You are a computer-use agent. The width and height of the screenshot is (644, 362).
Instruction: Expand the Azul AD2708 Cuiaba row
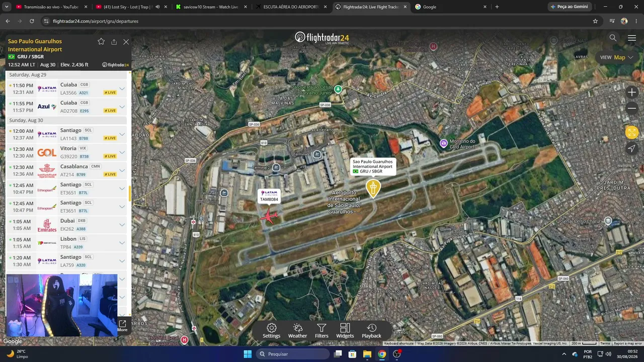pyautogui.click(x=122, y=107)
